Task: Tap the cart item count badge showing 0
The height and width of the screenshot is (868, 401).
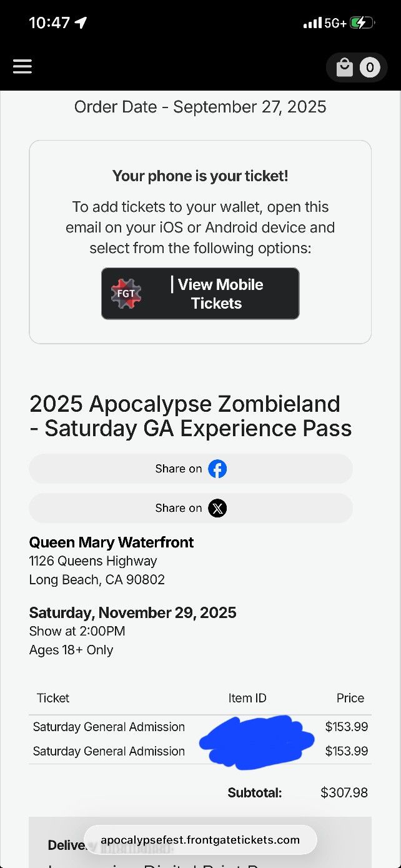Action: click(371, 67)
